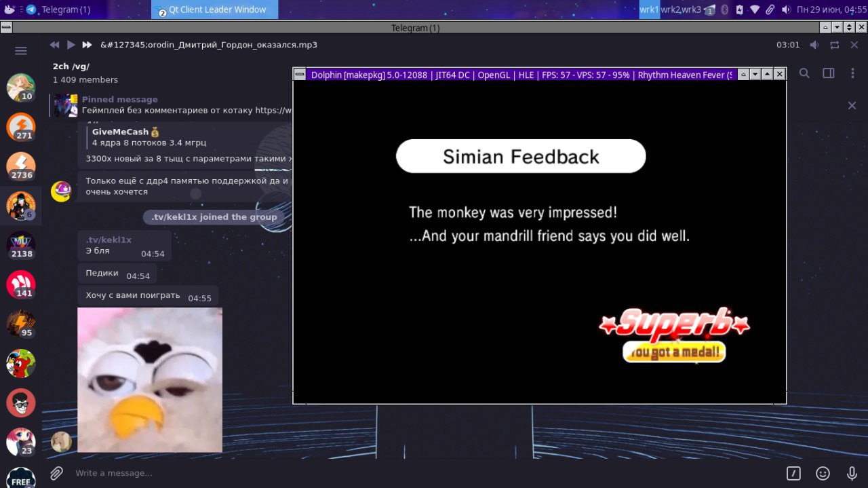Open the chat three-dot options menu
This screenshot has width=868, height=488.
pyautogui.click(x=852, y=73)
